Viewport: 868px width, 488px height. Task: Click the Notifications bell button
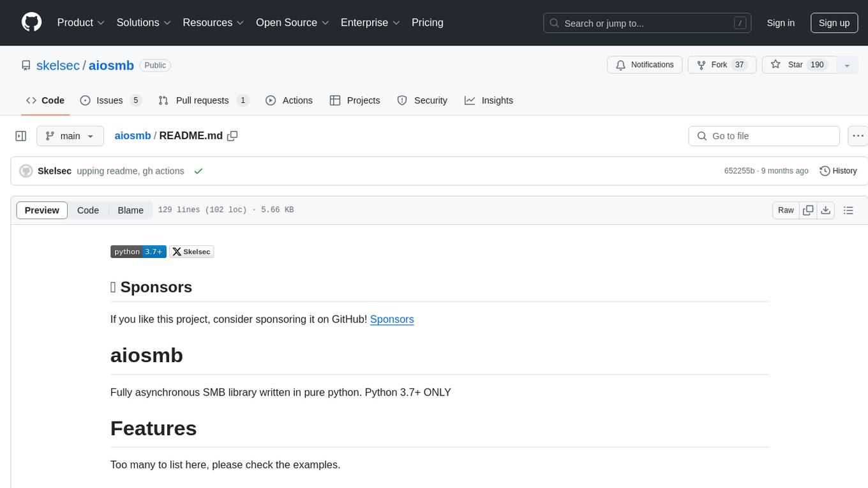point(645,65)
